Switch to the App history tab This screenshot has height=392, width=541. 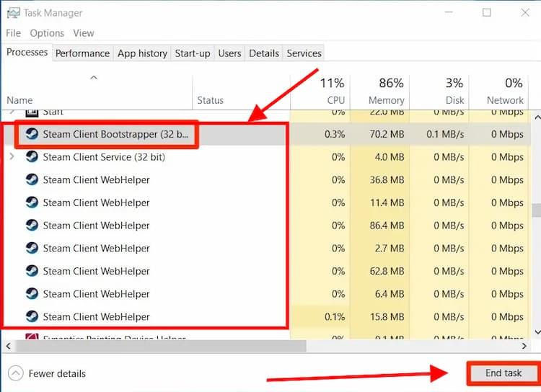coord(142,53)
